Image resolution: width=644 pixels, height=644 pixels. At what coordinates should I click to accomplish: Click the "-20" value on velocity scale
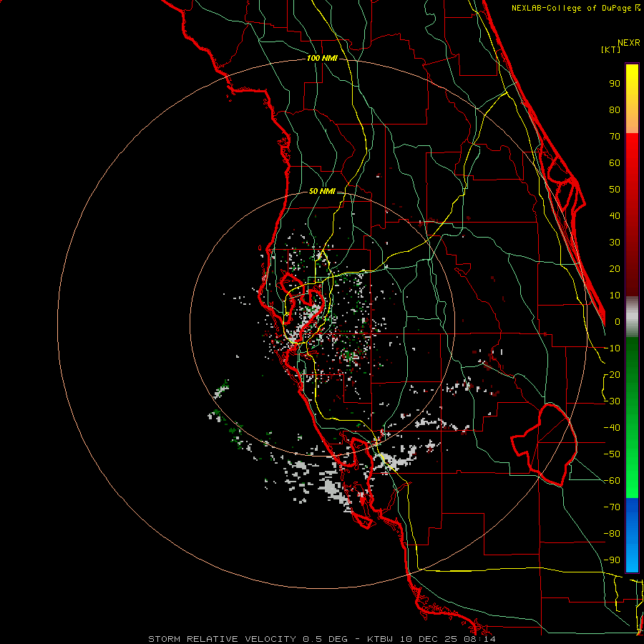[612, 375]
